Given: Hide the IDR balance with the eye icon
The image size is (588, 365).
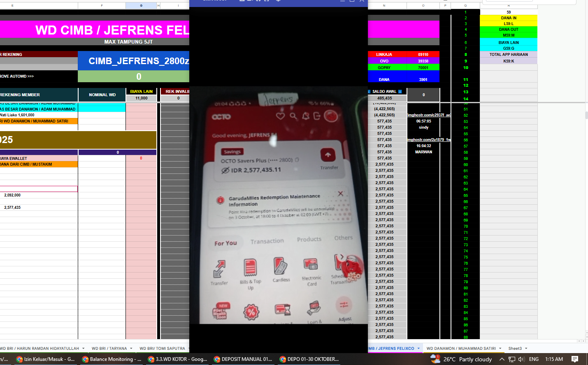Looking at the screenshot, I should (x=225, y=171).
